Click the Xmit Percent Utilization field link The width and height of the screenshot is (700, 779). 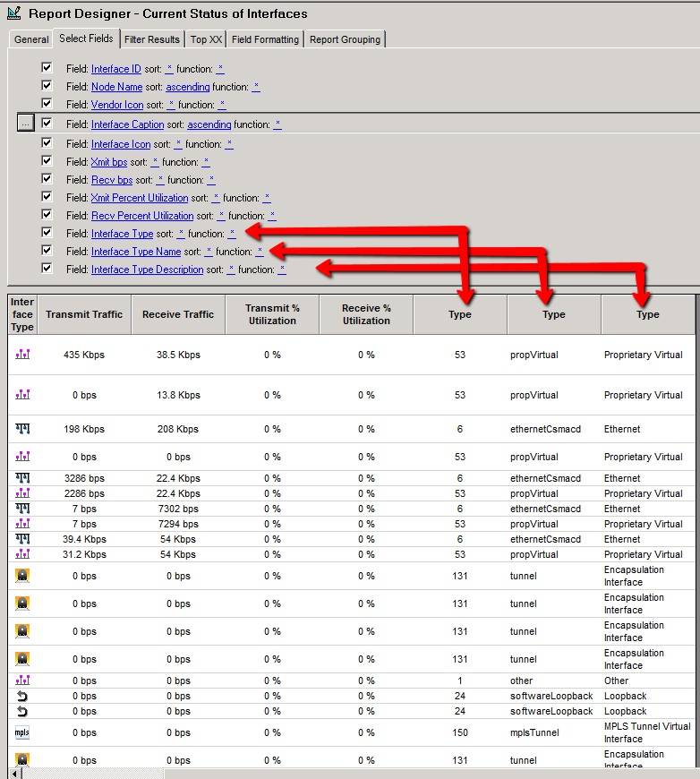pyautogui.click(x=140, y=198)
